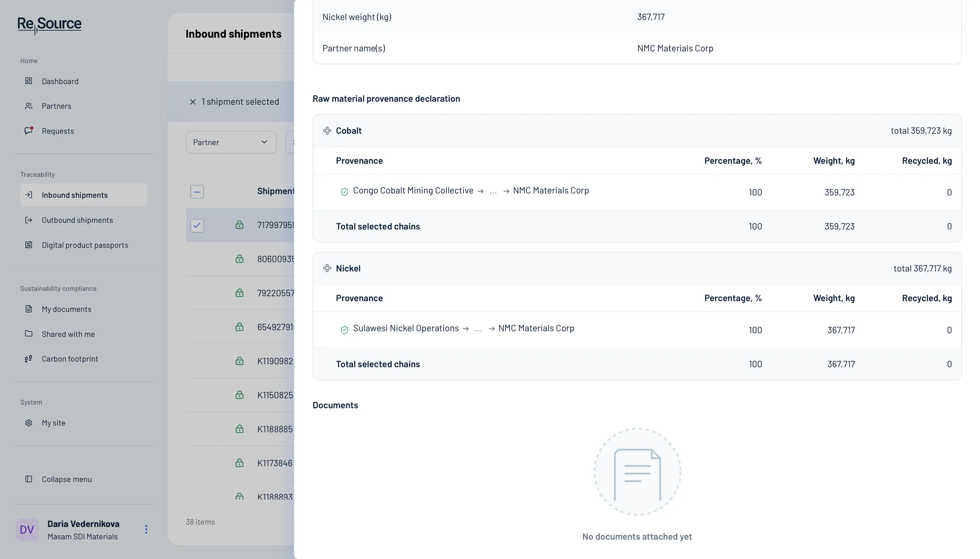This screenshot has width=980, height=559.
Task: Click 'total 359,723 kg' in Cobalt header
Action: click(921, 131)
